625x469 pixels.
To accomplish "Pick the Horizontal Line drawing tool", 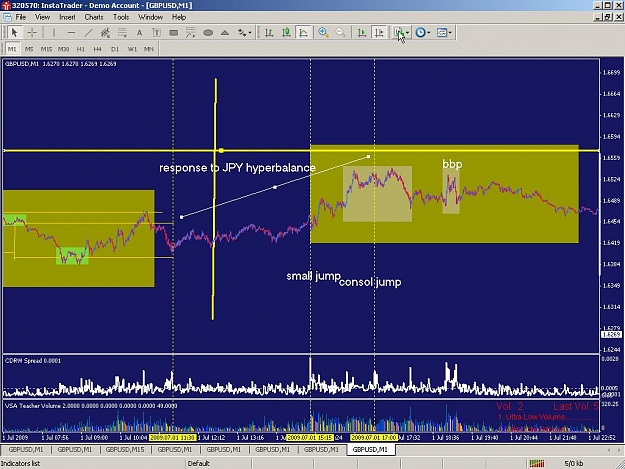I will (71, 33).
